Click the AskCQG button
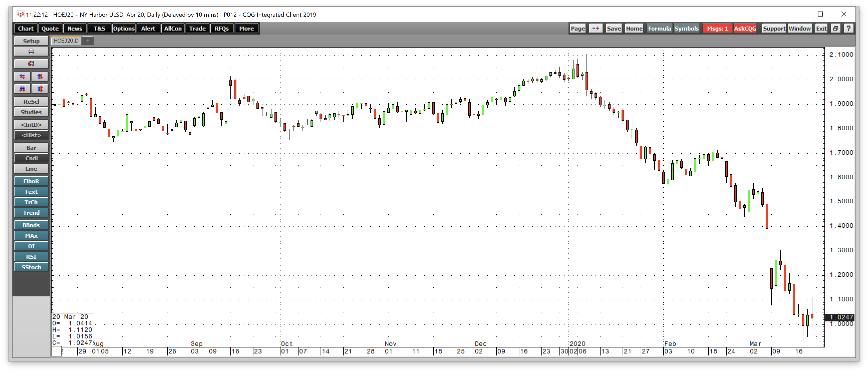The height and width of the screenshot is (372, 868). tap(745, 28)
